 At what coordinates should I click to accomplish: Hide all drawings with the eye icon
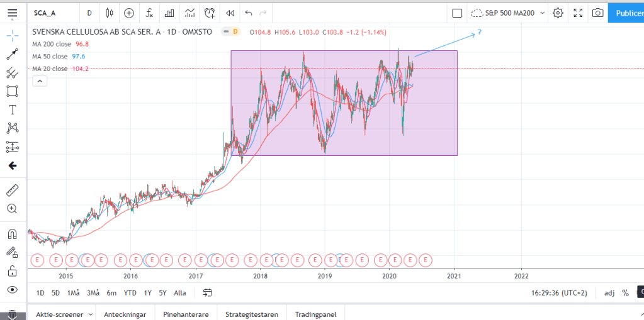click(x=12, y=290)
